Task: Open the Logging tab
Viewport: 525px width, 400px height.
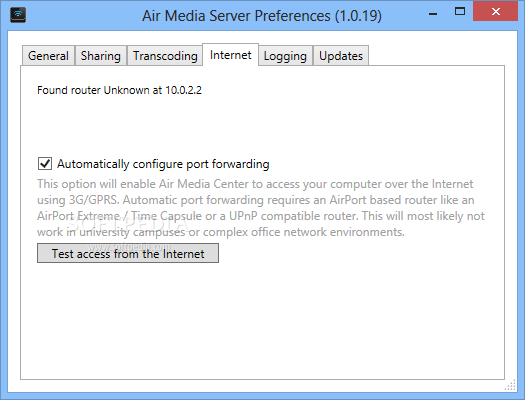Action: click(285, 56)
